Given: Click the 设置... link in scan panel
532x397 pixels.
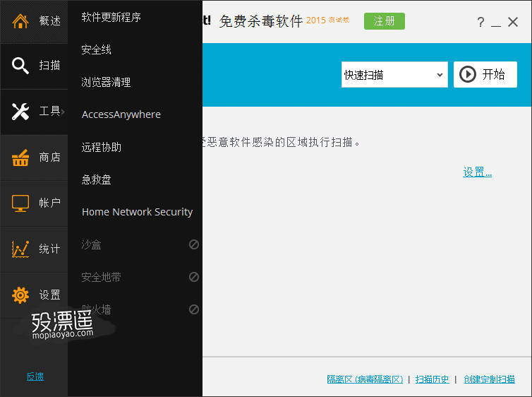Looking at the screenshot, I should [478, 172].
